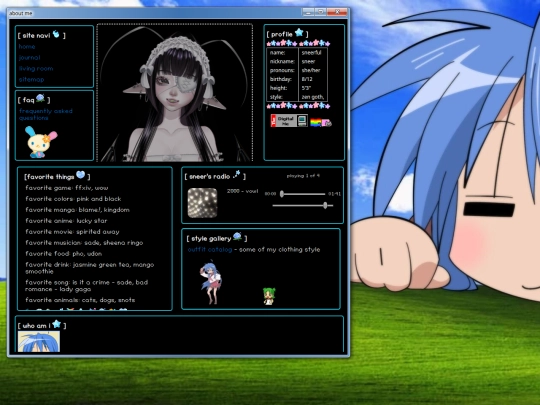Click the '2000 - vow!' track title
The width and height of the screenshot is (540, 405).
point(242,191)
